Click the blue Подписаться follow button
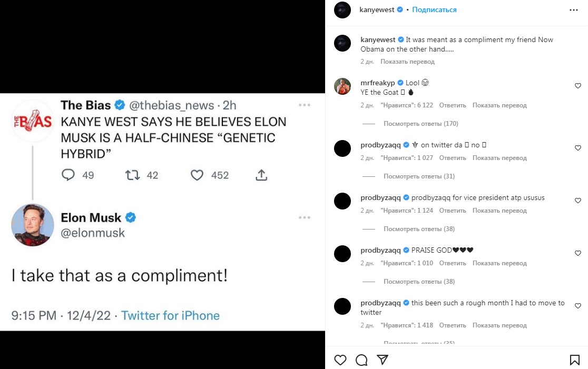Viewport: 588px width, 369px height. tap(434, 10)
